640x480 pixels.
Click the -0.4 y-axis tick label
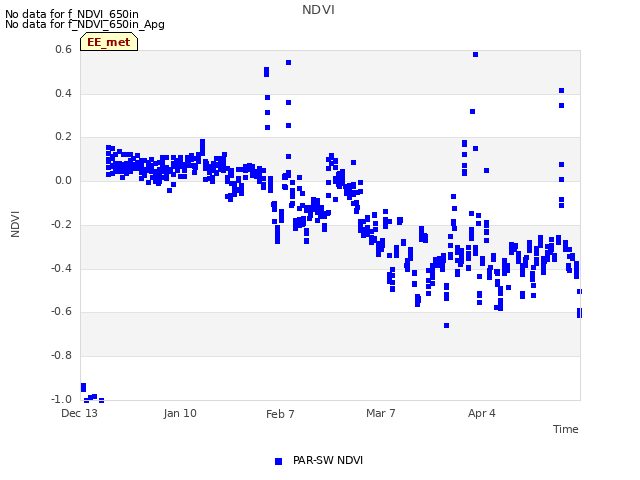point(61,268)
